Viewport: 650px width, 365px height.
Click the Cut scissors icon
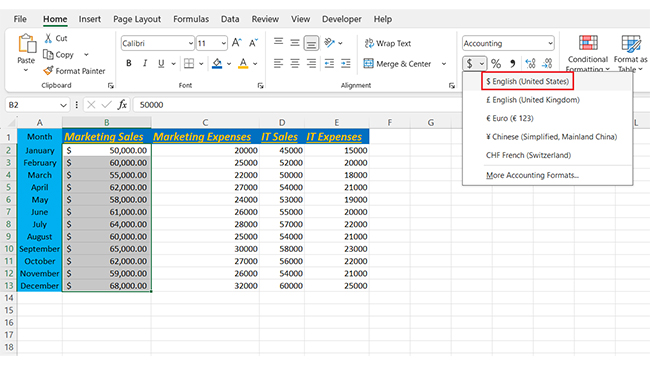pyautogui.click(x=49, y=38)
